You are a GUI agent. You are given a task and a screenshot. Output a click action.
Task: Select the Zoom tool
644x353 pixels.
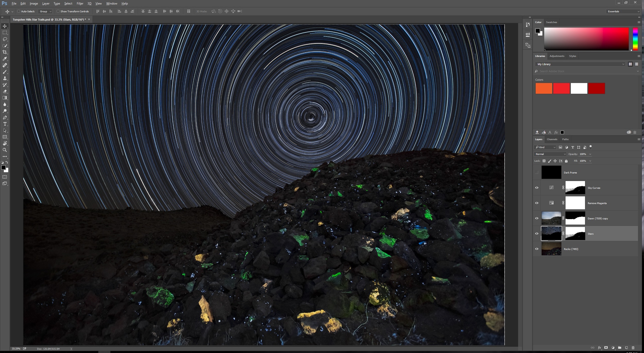pyautogui.click(x=5, y=150)
